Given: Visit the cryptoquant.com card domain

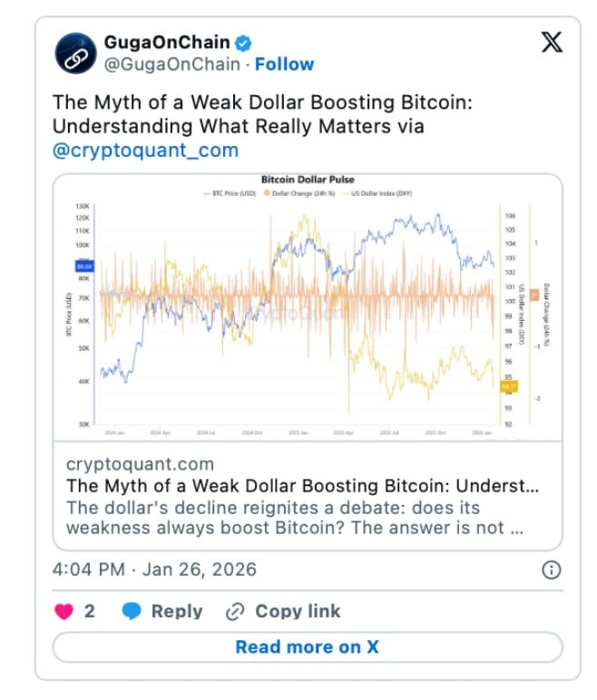Looking at the screenshot, I should click(140, 464).
